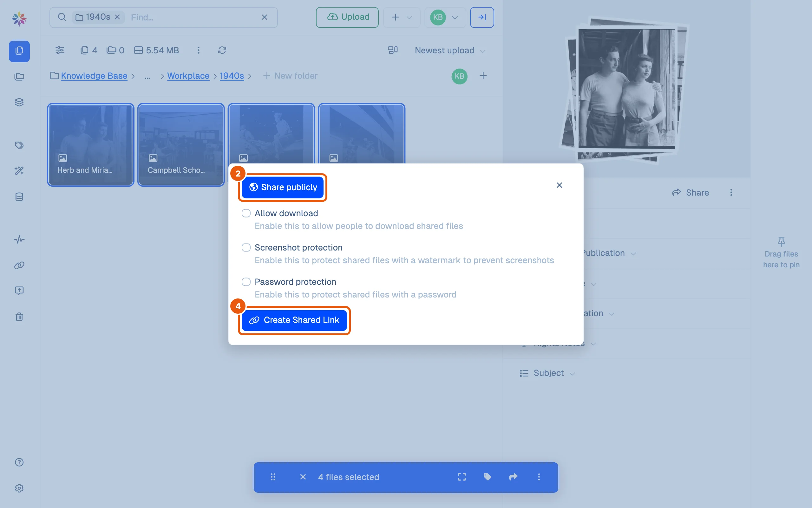Expand the Subject metadata section
This screenshot has height=508, width=812.
(547, 373)
